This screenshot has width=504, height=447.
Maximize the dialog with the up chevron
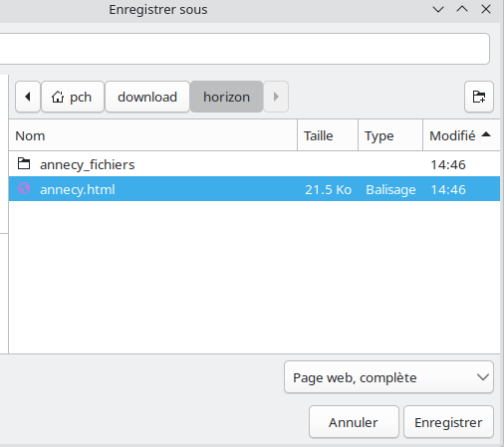(462, 9)
